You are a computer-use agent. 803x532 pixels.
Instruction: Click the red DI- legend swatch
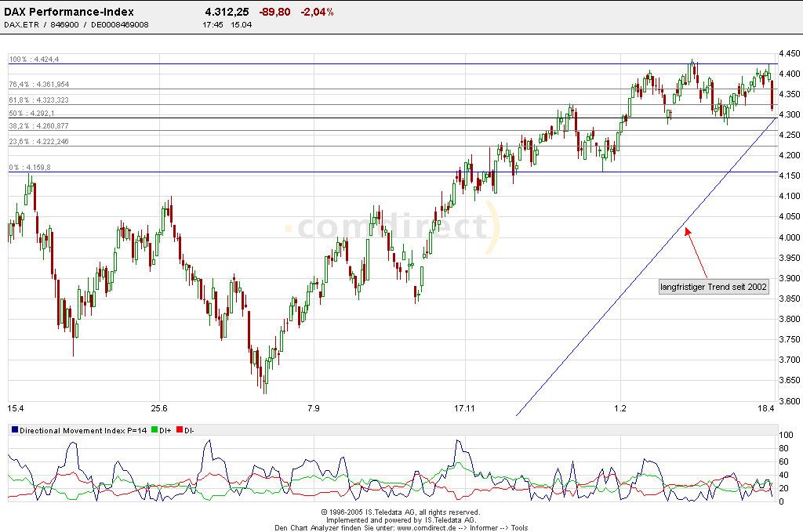click(180, 429)
